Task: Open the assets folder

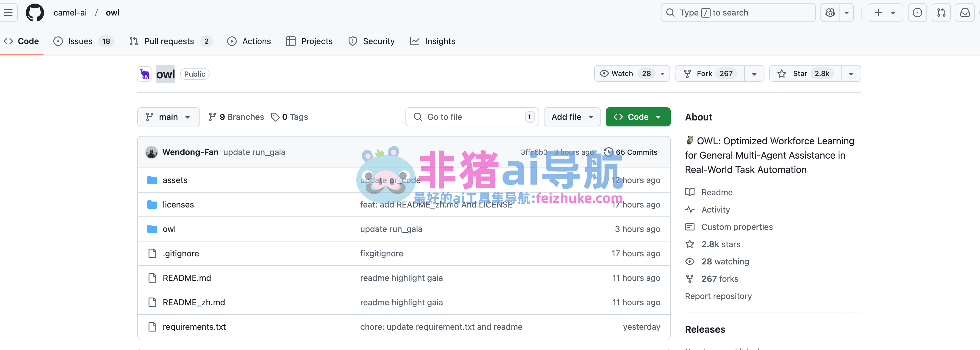Action: (x=175, y=180)
